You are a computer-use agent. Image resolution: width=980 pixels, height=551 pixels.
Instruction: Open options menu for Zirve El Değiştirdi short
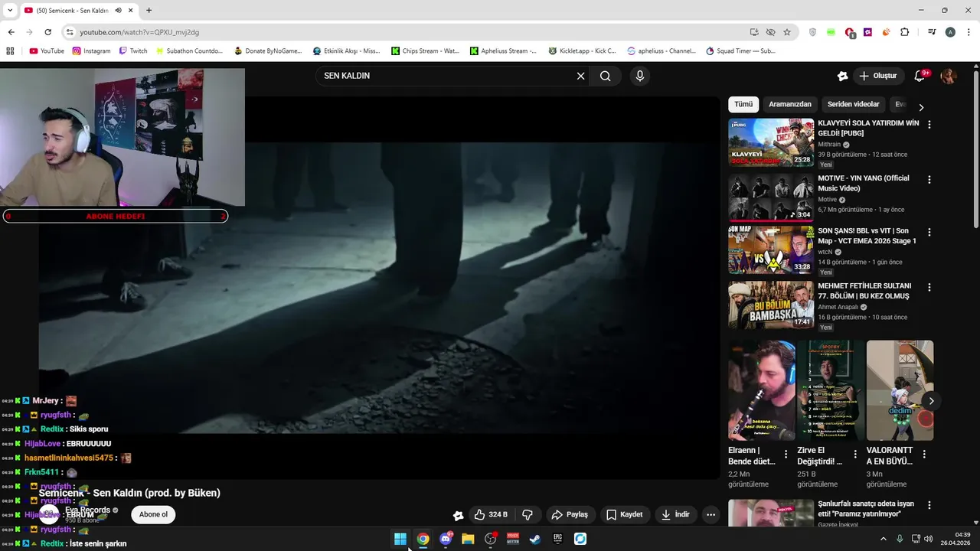click(854, 455)
